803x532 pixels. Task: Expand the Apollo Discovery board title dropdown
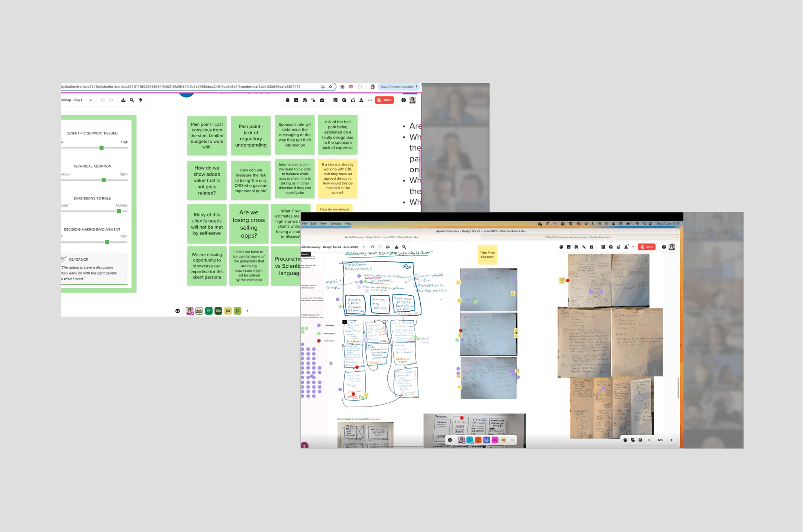coord(363,247)
